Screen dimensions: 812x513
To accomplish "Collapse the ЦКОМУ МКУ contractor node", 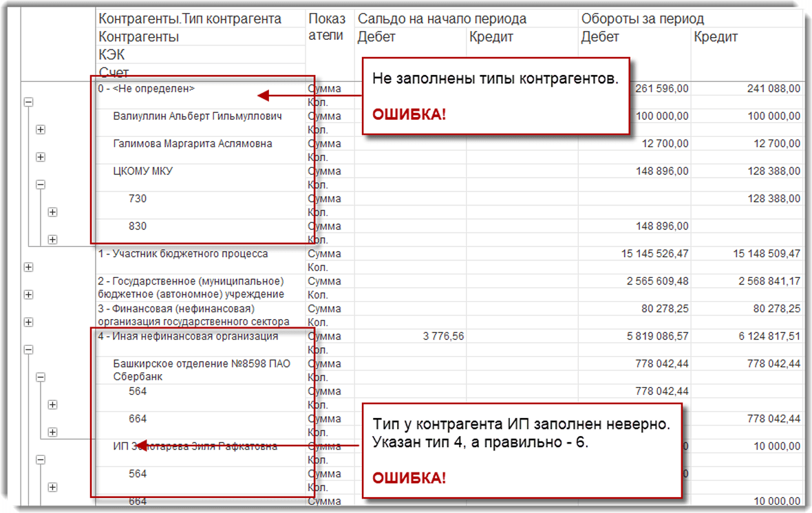I will [41, 184].
